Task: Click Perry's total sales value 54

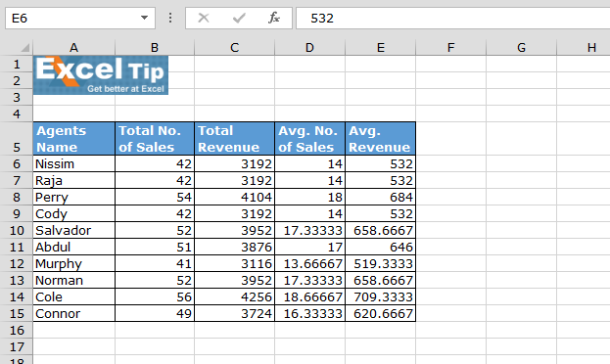Action: 155,198
